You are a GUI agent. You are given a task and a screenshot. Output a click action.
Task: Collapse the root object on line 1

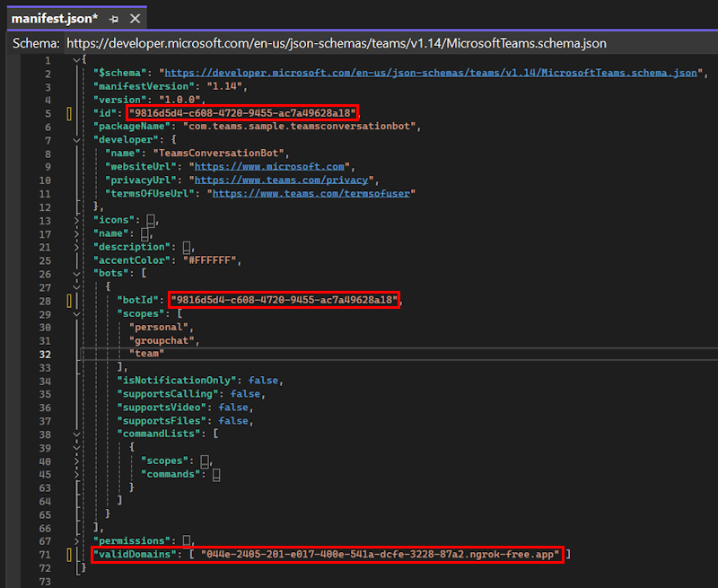click(x=76, y=60)
